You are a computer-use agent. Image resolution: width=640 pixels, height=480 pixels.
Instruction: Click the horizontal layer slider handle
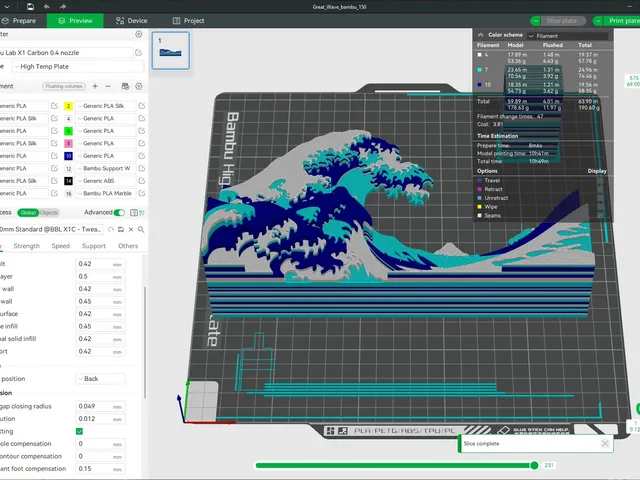534,465
